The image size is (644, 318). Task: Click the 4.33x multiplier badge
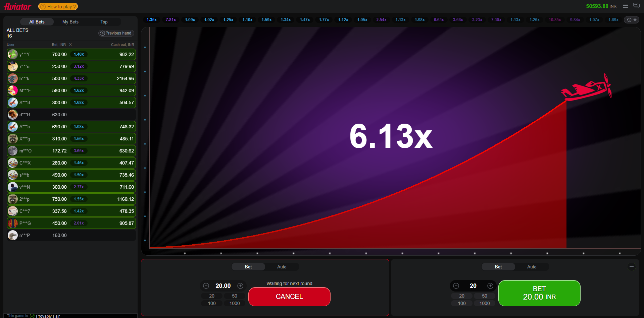click(79, 78)
